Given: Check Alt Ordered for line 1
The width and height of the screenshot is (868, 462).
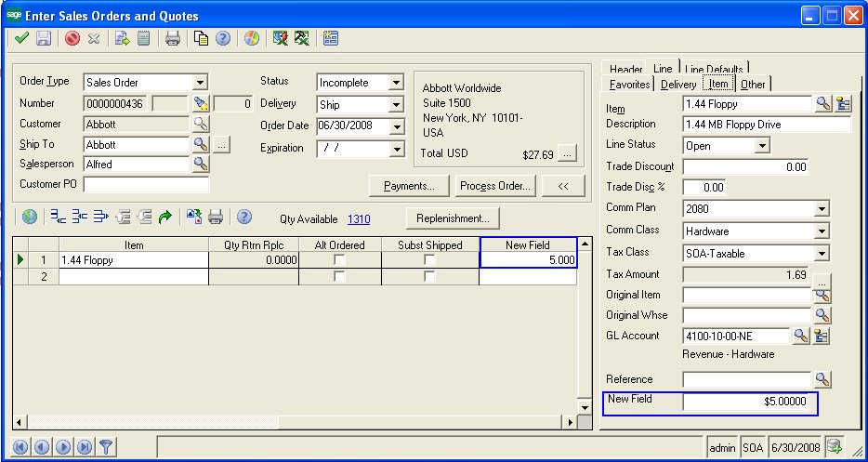Looking at the screenshot, I should (339, 259).
